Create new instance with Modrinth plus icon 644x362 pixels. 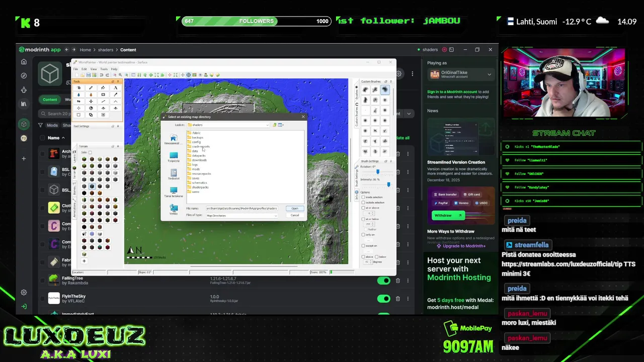24,158
